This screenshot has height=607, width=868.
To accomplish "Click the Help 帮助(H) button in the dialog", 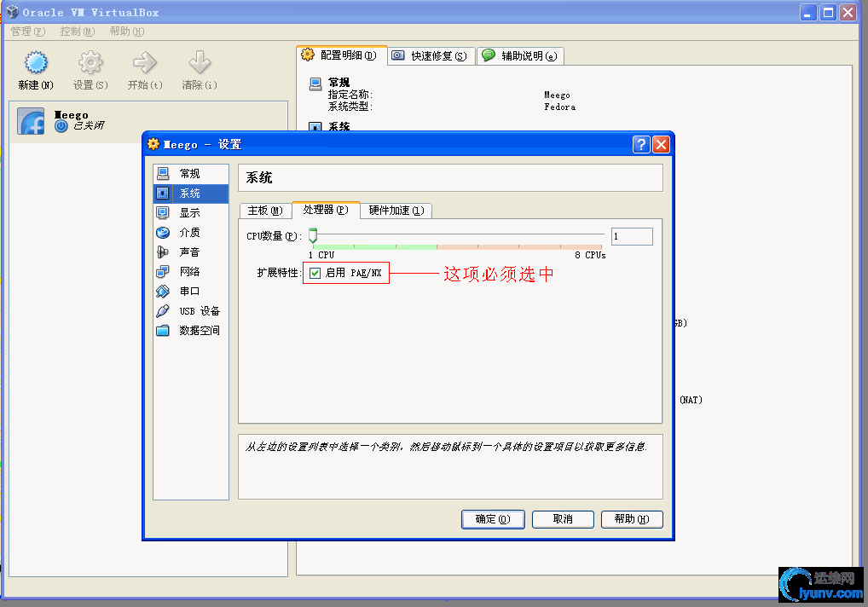I will 632,519.
